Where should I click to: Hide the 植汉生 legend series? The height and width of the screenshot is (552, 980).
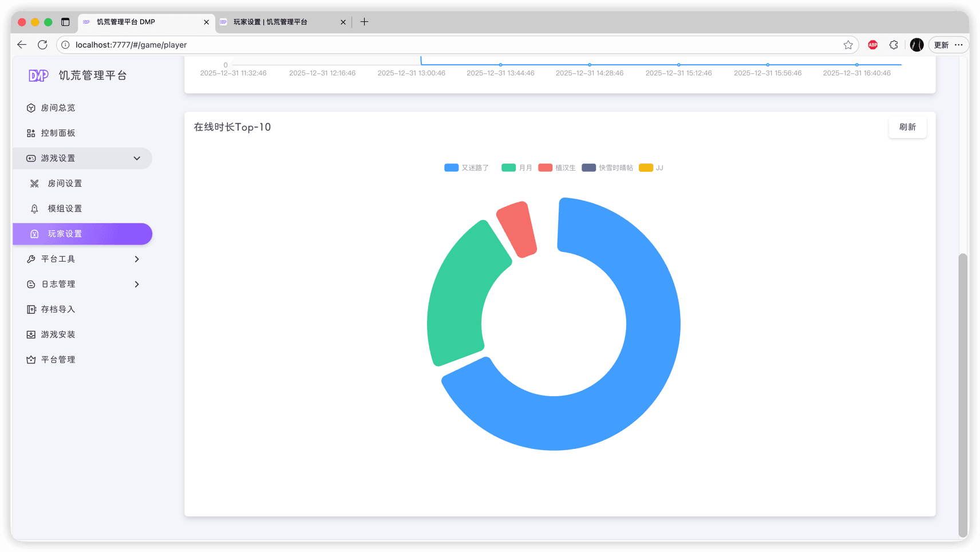click(556, 168)
